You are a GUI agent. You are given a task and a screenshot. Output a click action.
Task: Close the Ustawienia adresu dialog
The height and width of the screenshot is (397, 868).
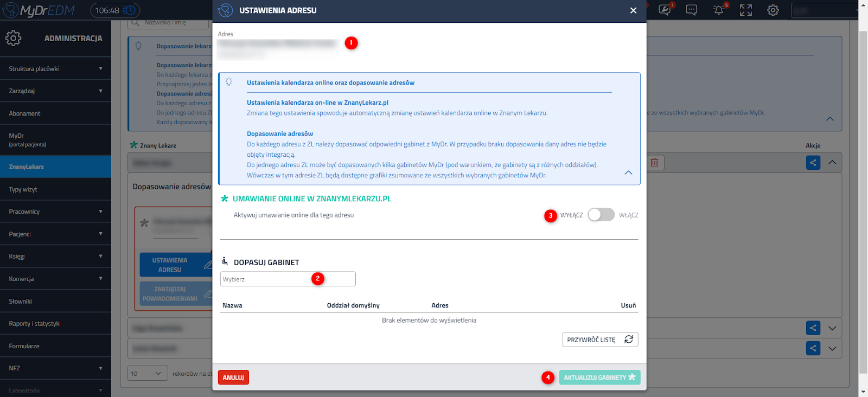(x=633, y=10)
